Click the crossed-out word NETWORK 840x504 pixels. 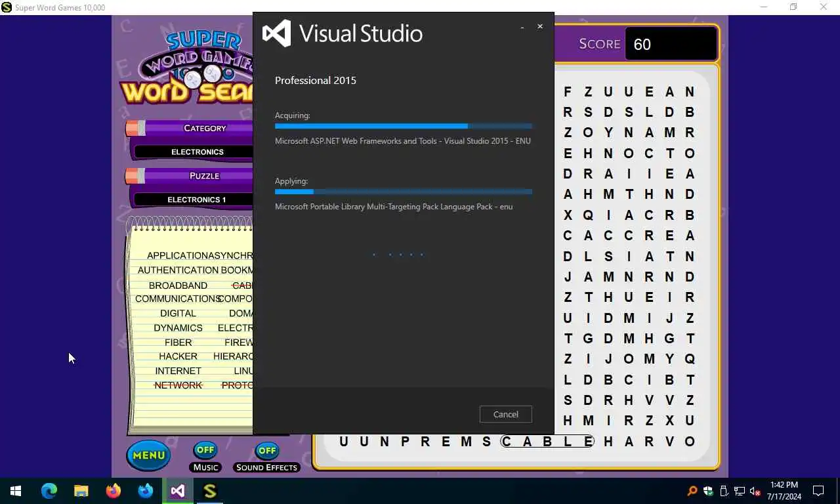tap(178, 385)
